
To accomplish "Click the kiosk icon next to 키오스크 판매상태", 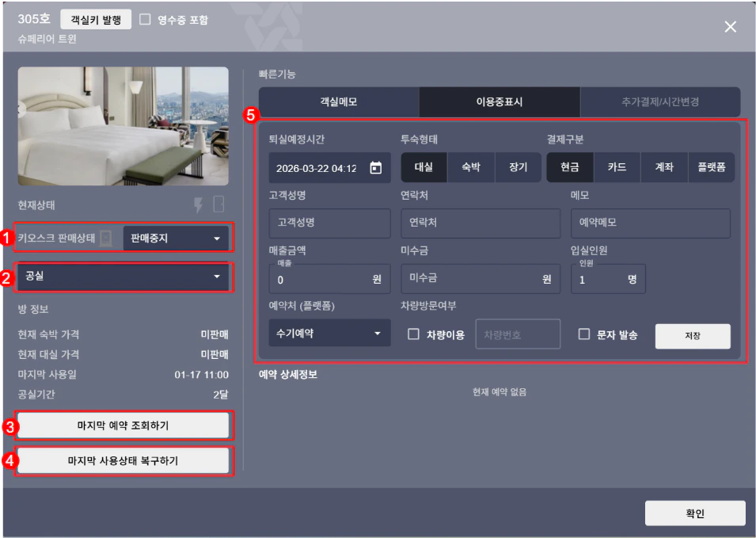I will [x=106, y=238].
